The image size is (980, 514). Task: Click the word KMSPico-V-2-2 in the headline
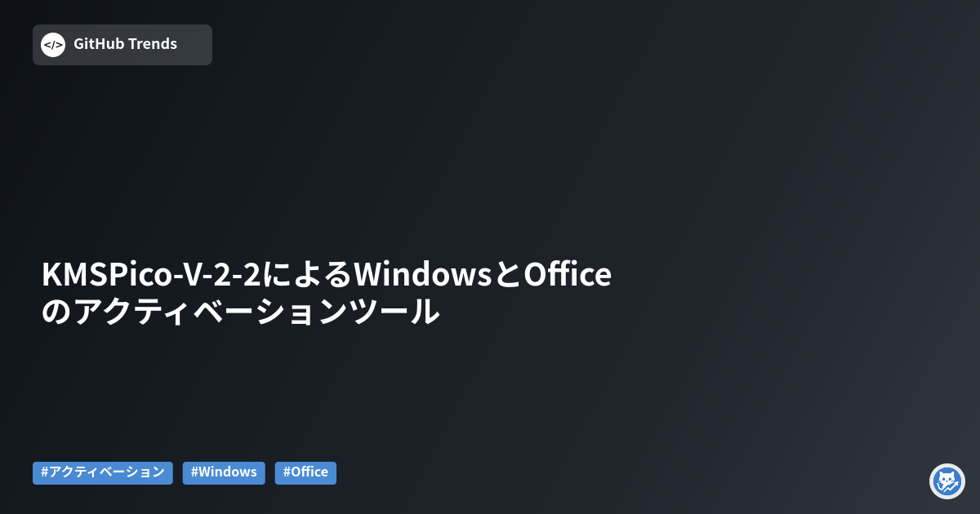[x=151, y=275]
